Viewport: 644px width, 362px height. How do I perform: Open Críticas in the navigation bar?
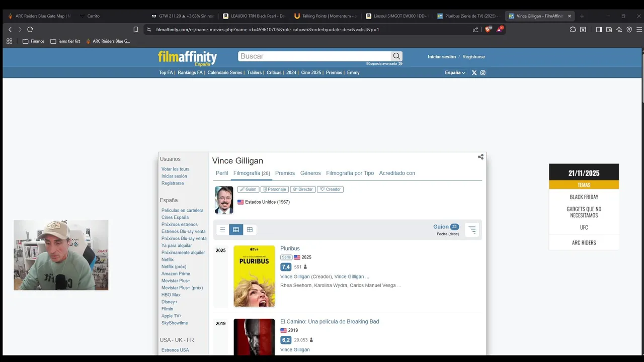(274, 73)
